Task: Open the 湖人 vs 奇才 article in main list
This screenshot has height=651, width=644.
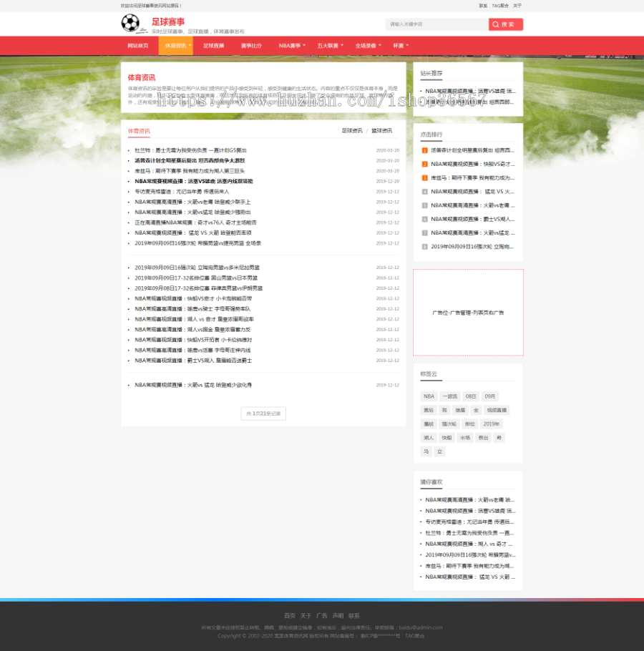Action: 195,320
